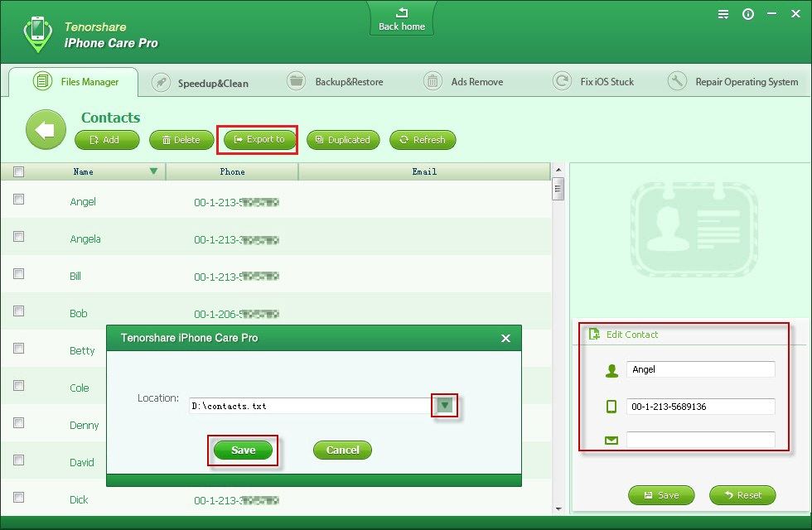Click the Email column header
812x530 pixels.
click(424, 172)
